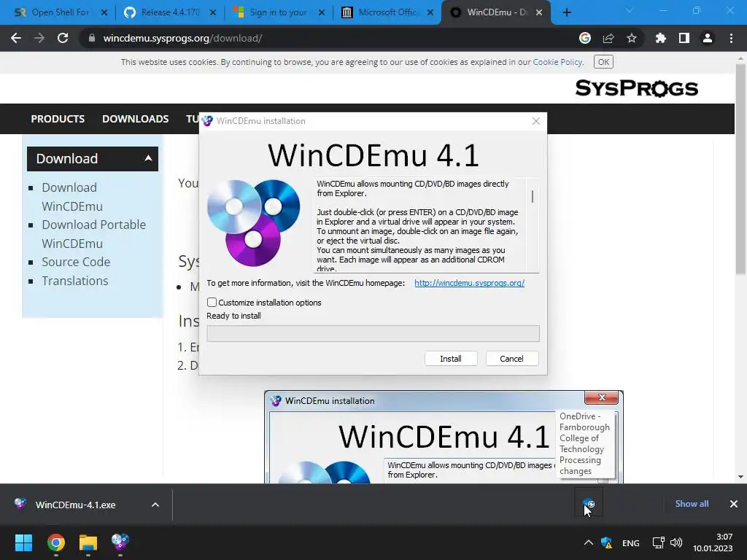Click the OneDrive sync icon
The height and width of the screenshot is (560, 747).
point(589,503)
